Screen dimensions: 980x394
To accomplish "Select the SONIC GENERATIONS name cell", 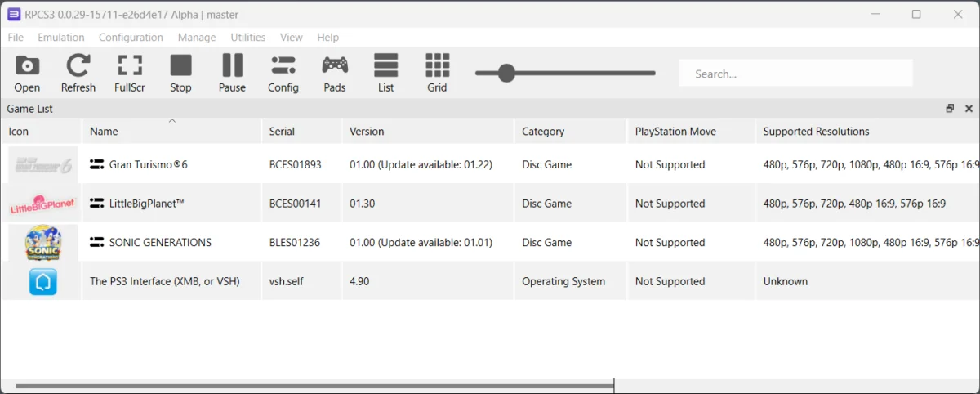I will tap(171, 242).
